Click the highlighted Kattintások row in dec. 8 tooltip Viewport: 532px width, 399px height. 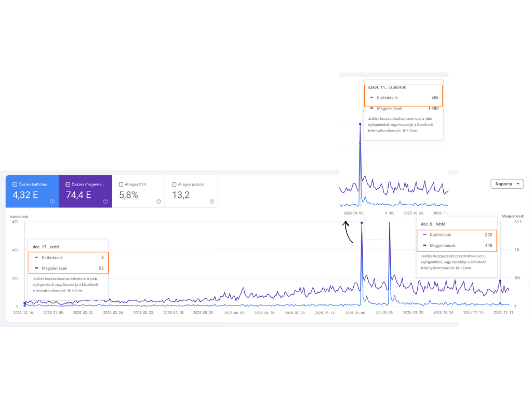(x=456, y=234)
